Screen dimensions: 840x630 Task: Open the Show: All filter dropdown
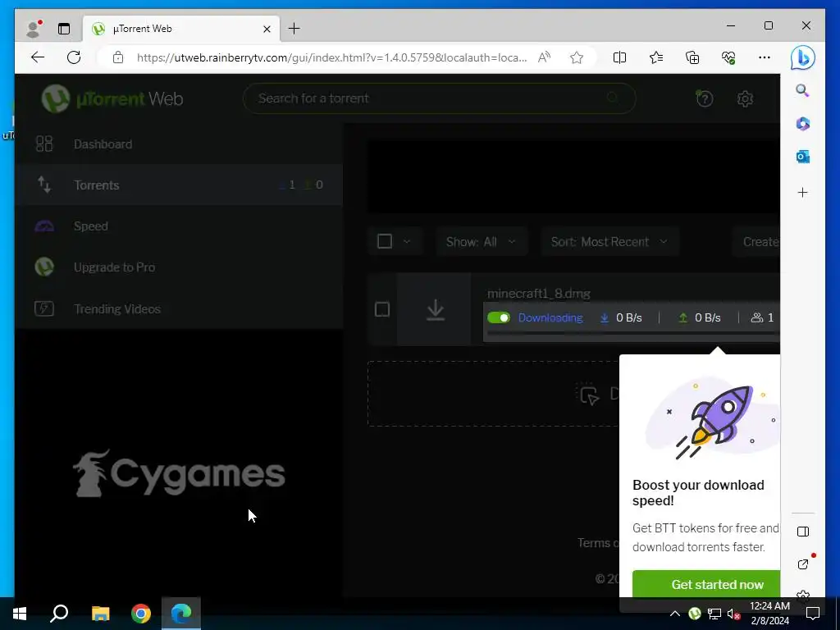point(481,242)
